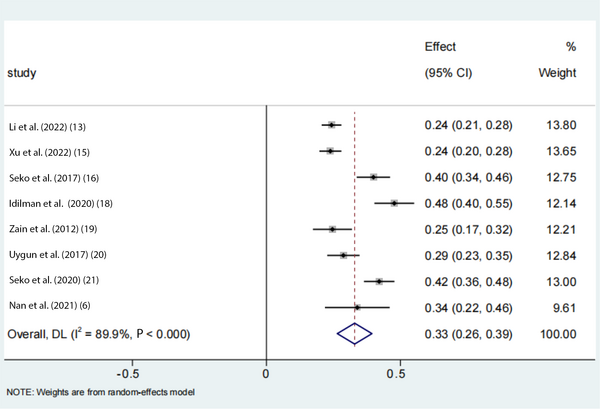600x410 pixels.
Task: Click the 0.5 axis tick label
Action: pos(396,374)
